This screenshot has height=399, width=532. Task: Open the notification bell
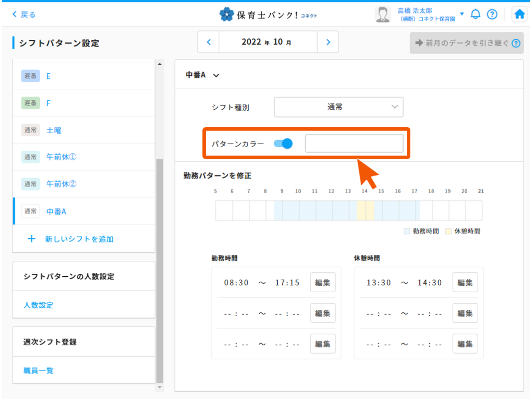(x=476, y=14)
